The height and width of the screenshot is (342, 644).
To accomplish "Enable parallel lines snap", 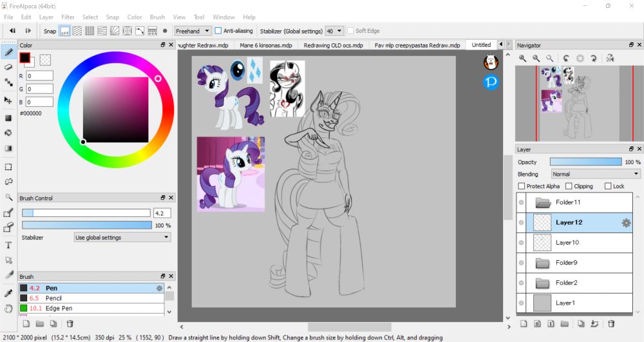I will click(x=77, y=31).
